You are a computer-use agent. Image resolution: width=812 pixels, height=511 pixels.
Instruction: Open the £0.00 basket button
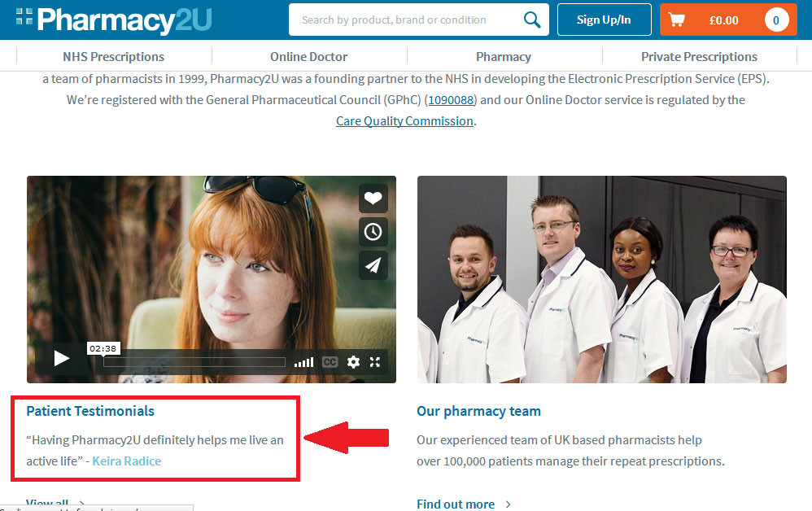[728, 20]
